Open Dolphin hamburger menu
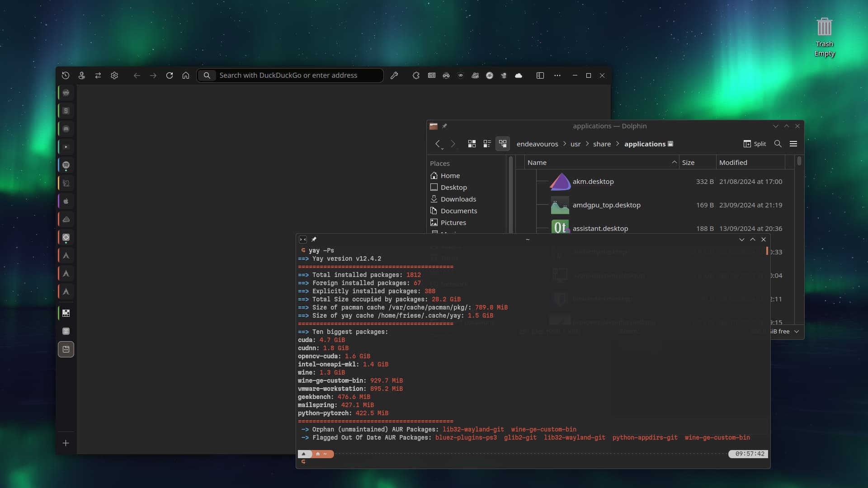Image resolution: width=868 pixels, height=488 pixels. coord(793,144)
